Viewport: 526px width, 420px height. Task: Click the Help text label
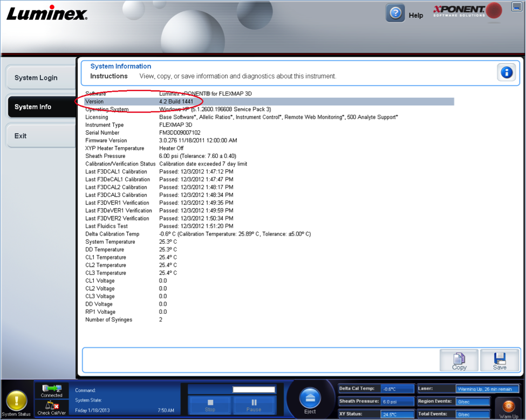pyautogui.click(x=415, y=16)
